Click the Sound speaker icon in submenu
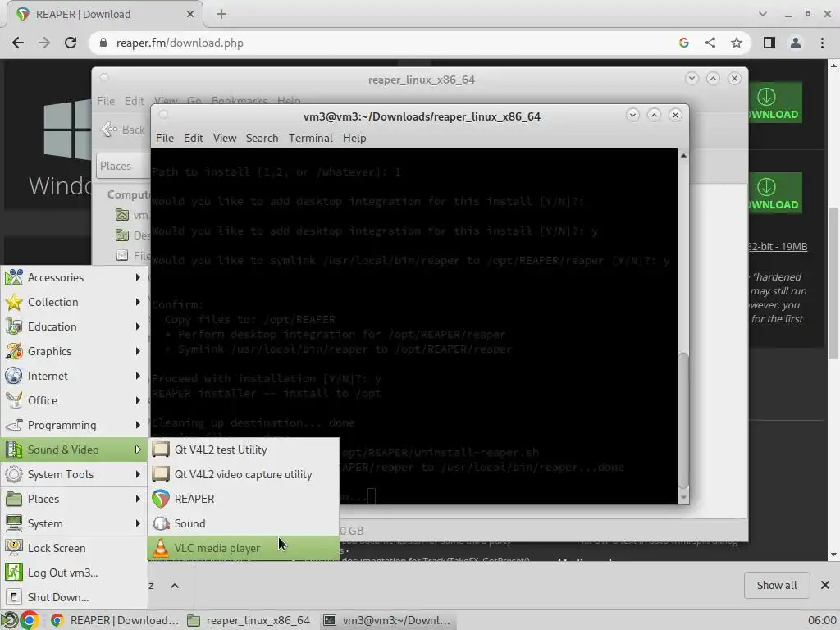Viewport: 840px width, 630px height. click(160, 523)
